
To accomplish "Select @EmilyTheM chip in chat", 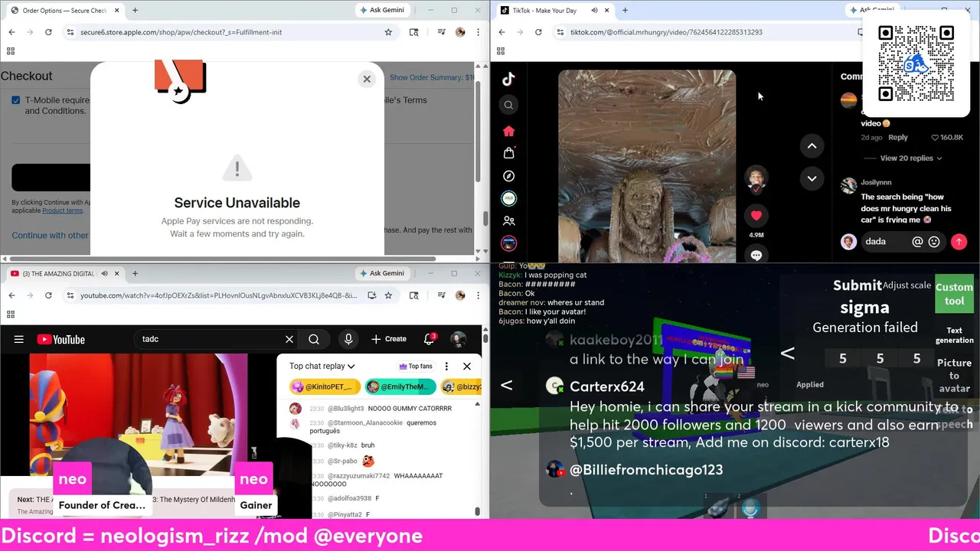I will pyautogui.click(x=400, y=386).
